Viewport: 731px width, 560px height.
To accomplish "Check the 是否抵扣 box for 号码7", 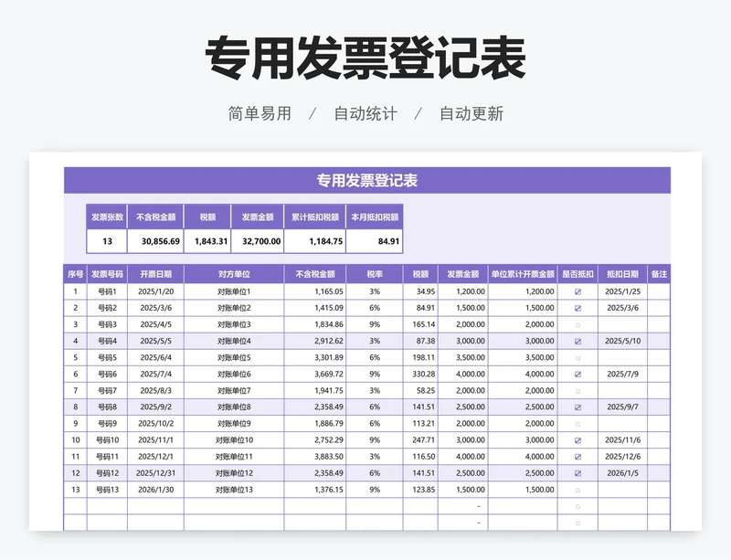I will tap(577, 391).
